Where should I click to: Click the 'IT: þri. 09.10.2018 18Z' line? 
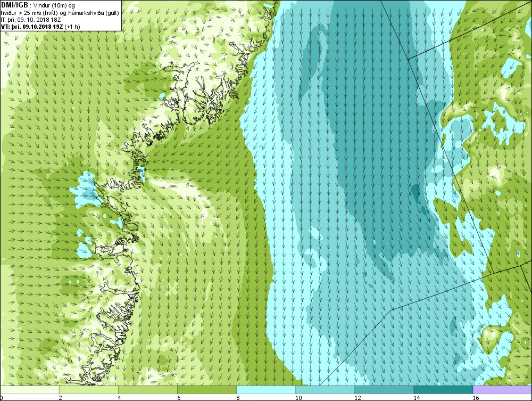[x=31, y=19]
